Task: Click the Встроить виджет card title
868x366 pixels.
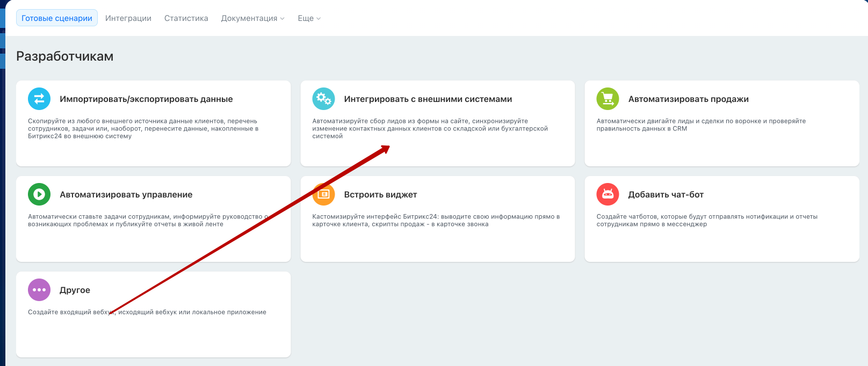Action: tap(380, 195)
